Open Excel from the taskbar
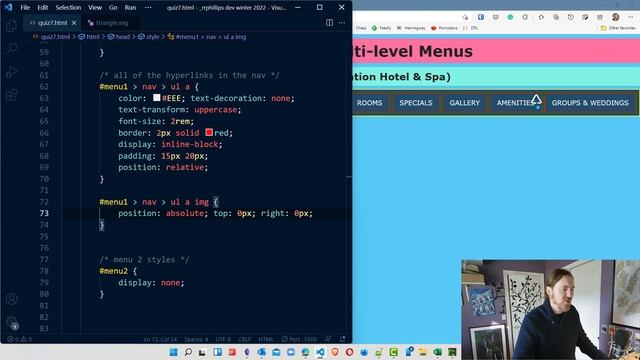Image resolution: width=640 pixels, height=360 pixels. point(438,352)
